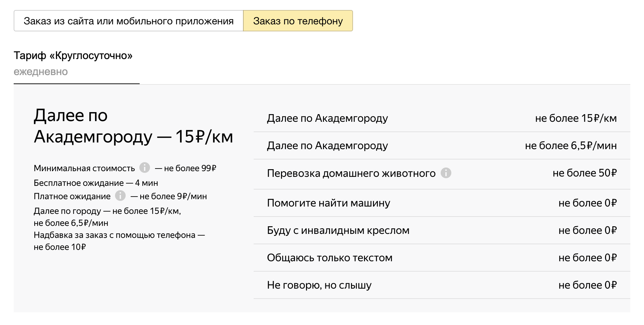Click 'Не говорю, но слышу' row label
The height and width of the screenshot is (325, 644).
click(319, 285)
